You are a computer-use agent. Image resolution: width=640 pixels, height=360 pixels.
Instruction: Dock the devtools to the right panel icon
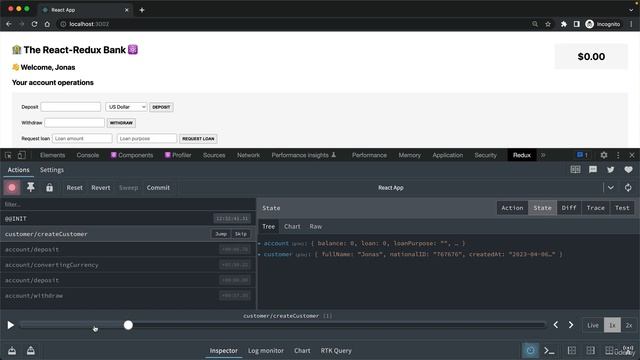click(591, 351)
